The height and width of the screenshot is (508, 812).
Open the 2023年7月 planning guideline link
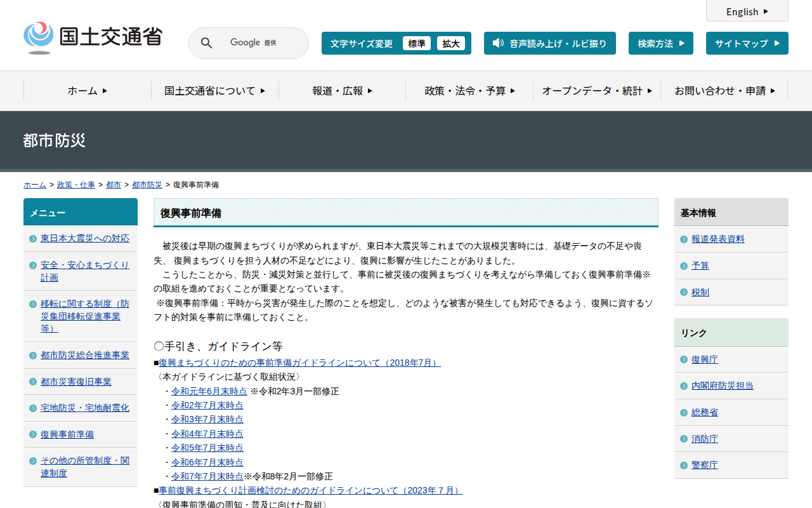coord(310,490)
